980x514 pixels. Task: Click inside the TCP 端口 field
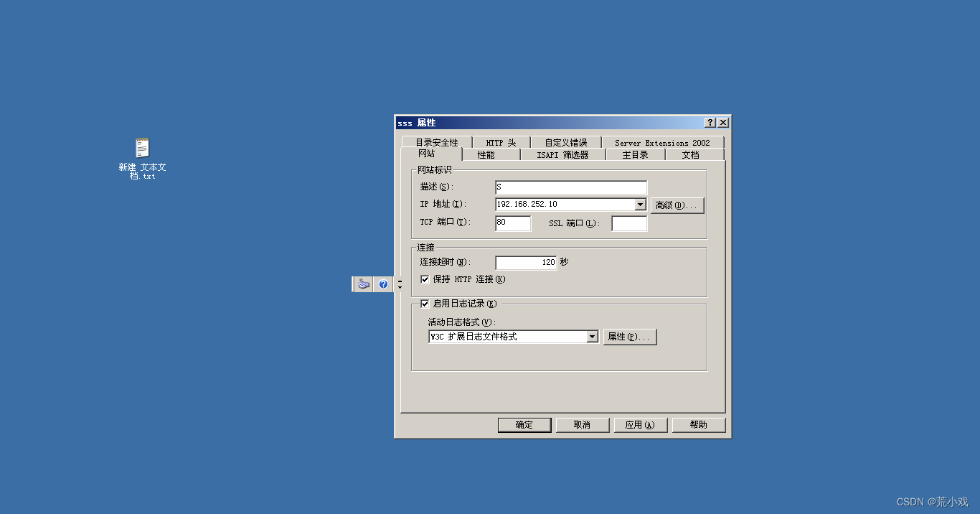512,223
